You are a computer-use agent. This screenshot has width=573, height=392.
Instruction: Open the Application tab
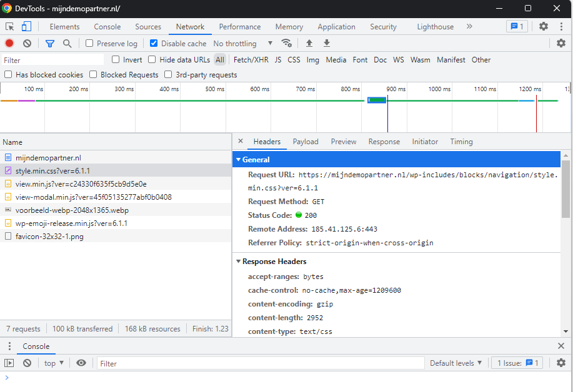pos(336,27)
